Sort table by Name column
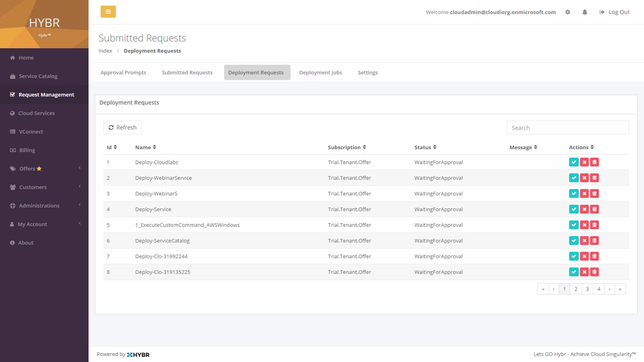This screenshot has height=362, width=644. pos(146,147)
